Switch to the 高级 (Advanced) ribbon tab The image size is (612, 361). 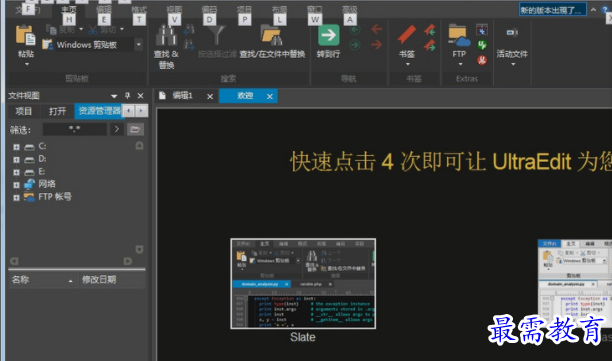(350, 10)
